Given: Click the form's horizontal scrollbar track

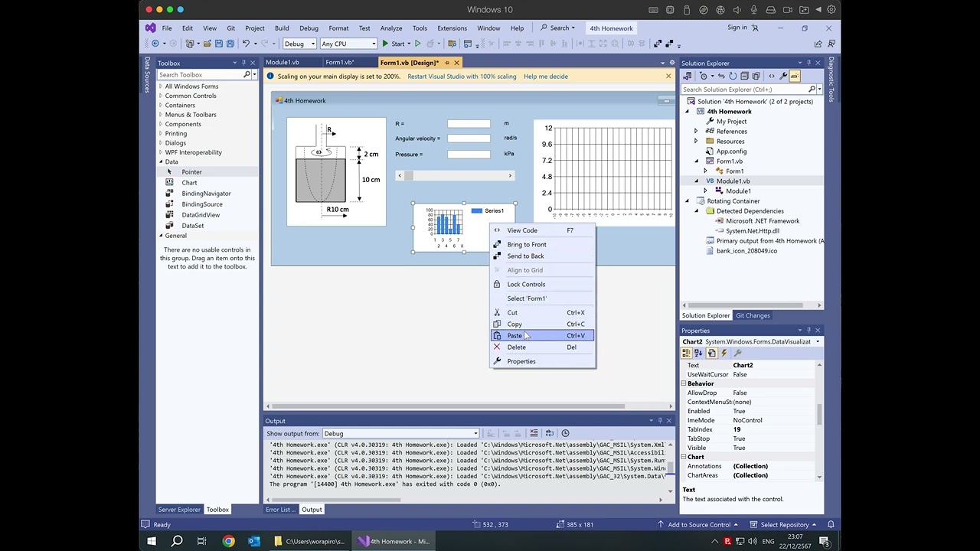Looking at the screenshot, I should click(459, 176).
